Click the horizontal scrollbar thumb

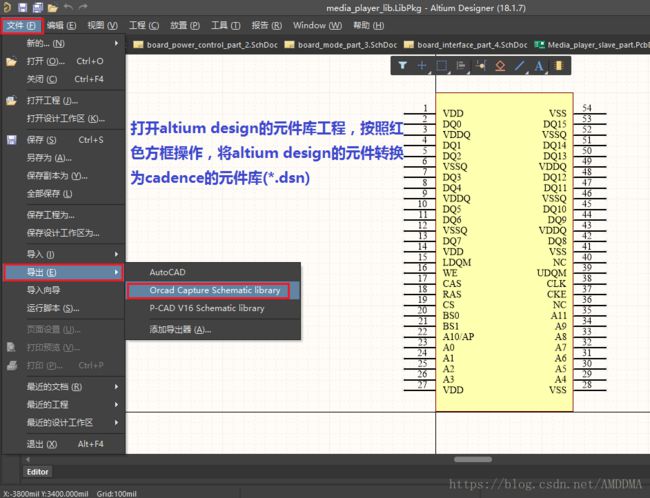(x=473, y=459)
